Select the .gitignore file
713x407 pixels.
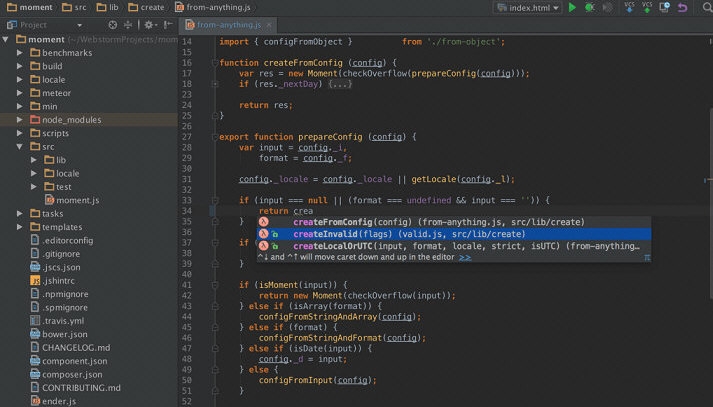(x=55, y=254)
